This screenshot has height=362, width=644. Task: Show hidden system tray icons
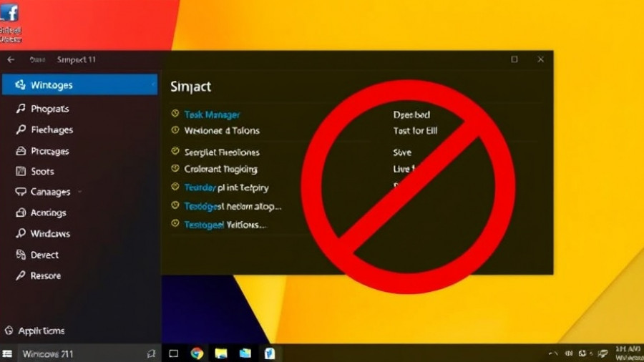pyautogui.click(x=553, y=353)
